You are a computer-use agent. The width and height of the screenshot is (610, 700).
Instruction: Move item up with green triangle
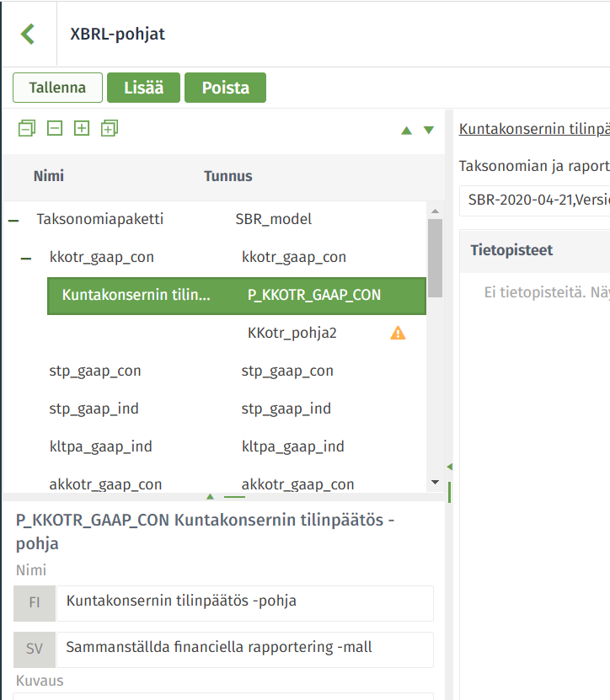pyautogui.click(x=406, y=131)
